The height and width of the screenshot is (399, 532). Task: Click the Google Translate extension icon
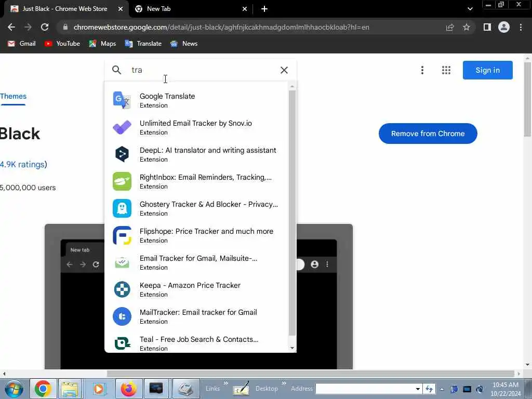click(122, 100)
